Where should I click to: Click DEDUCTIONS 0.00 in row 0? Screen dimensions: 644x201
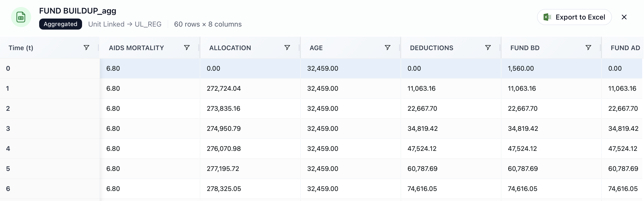(414, 68)
